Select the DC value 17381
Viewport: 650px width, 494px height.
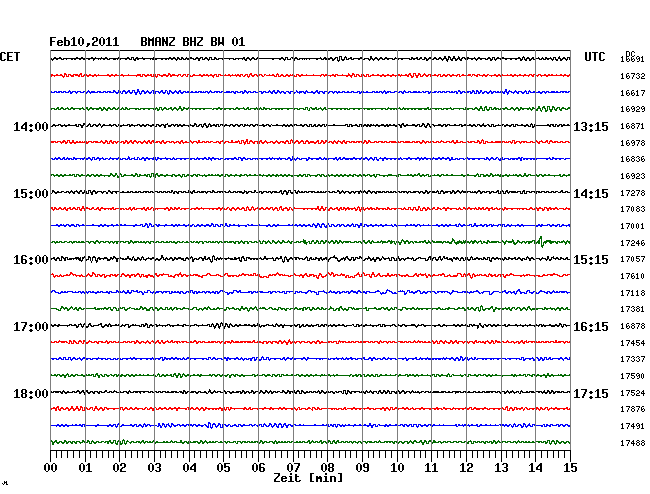click(633, 309)
